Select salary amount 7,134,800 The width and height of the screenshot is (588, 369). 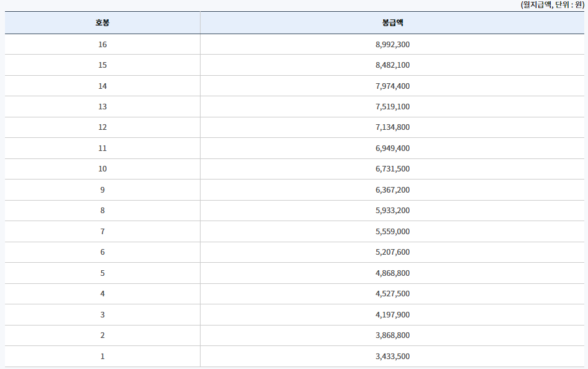[392, 127]
